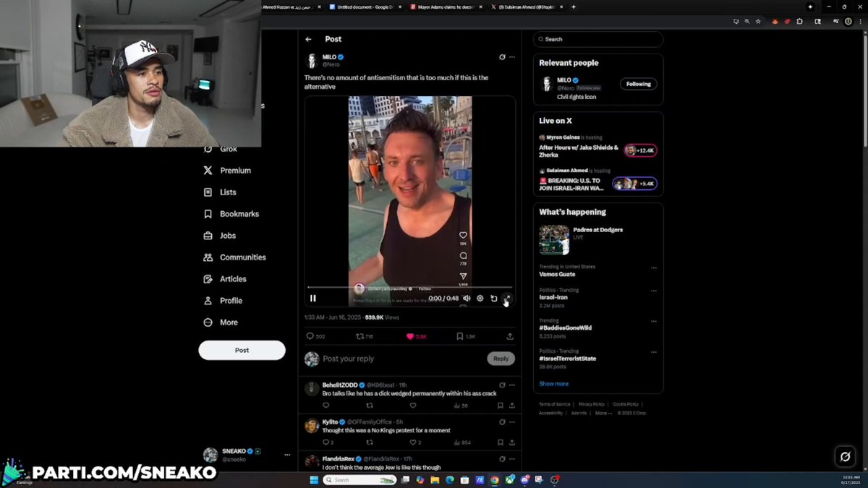Open more options on Kylito's reply

pyautogui.click(x=512, y=421)
